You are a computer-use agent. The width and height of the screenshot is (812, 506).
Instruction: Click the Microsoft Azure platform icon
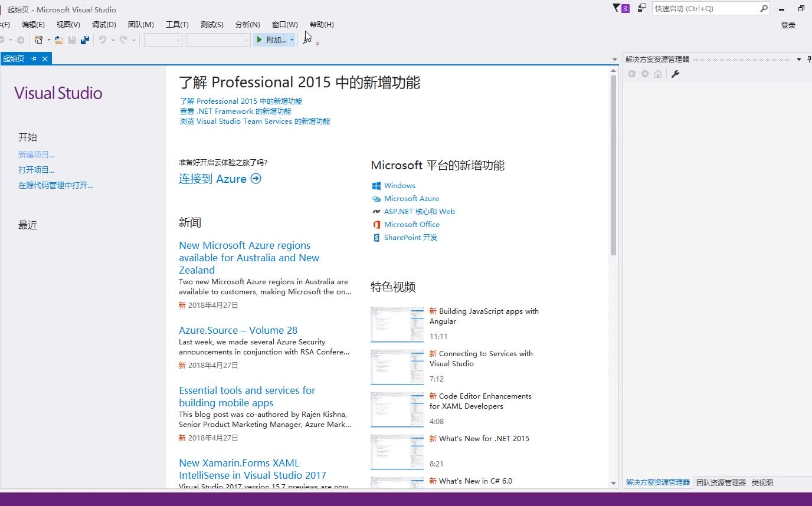point(376,199)
